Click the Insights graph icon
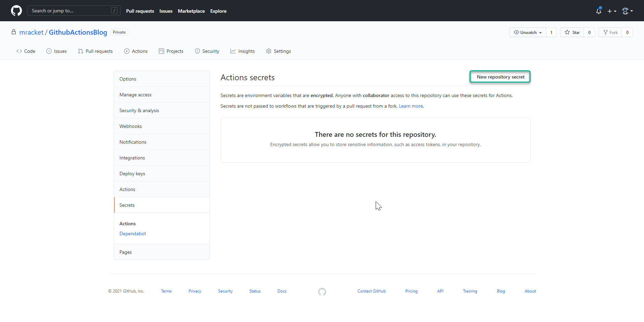The image size is (644, 322). tap(233, 51)
